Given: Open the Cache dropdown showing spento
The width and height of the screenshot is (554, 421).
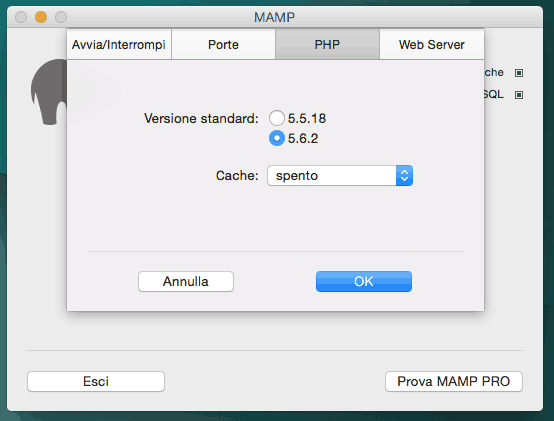Looking at the screenshot, I should [340, 176].
